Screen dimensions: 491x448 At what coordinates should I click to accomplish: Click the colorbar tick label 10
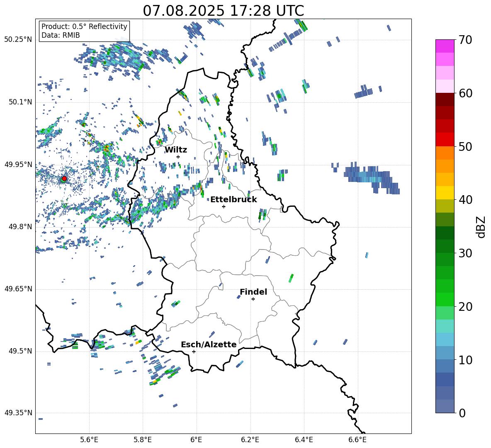465,360
